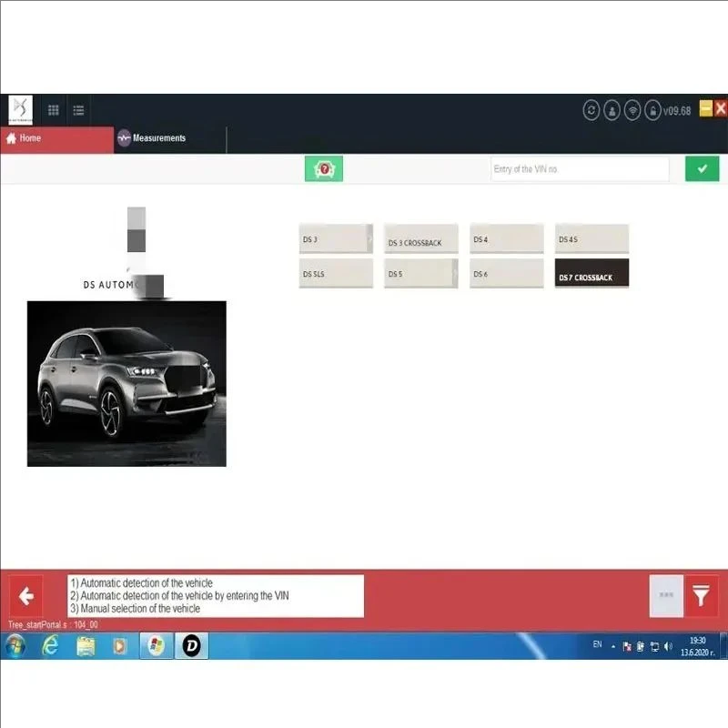The image size is (728, 728).
Task: Click the user profile icon in the header
Action: coord(612,110)
